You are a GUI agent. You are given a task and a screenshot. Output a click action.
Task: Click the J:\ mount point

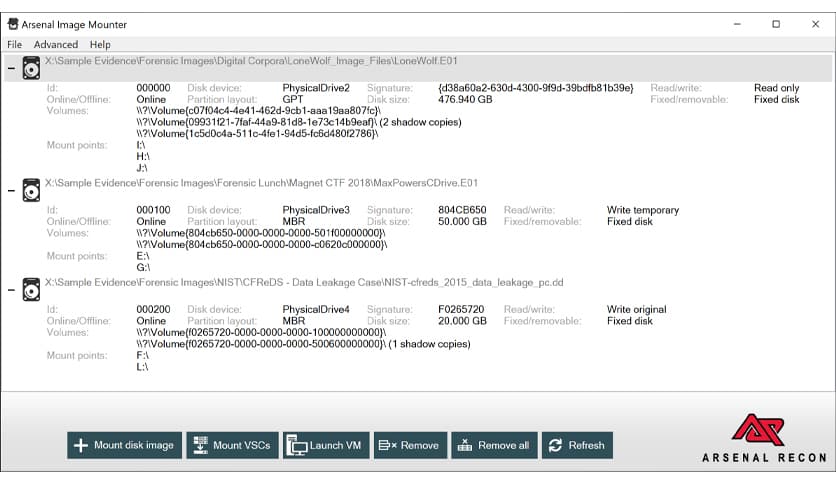click(x=142, y=168)
